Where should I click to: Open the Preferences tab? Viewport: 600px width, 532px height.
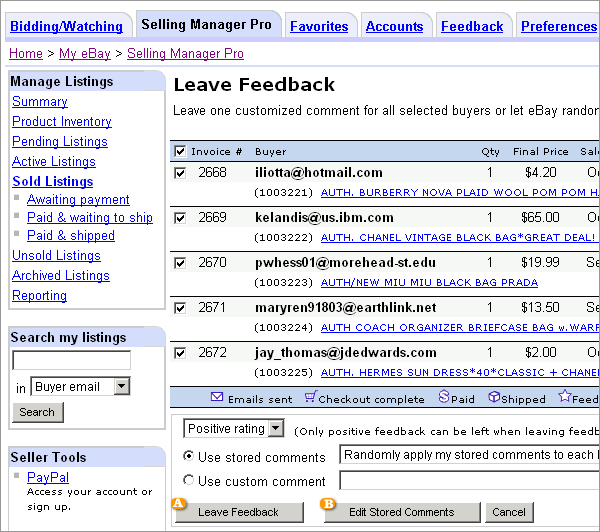(x=559, y=26)
